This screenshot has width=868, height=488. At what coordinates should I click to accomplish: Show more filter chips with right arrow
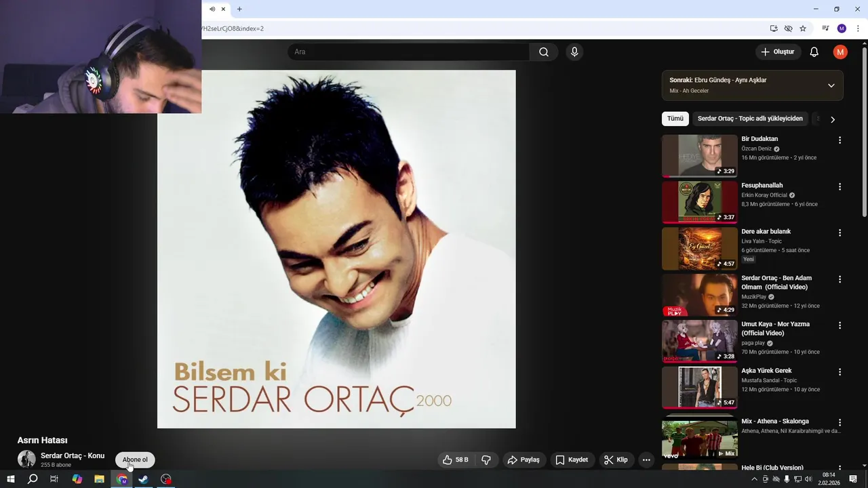click(833, 119)
